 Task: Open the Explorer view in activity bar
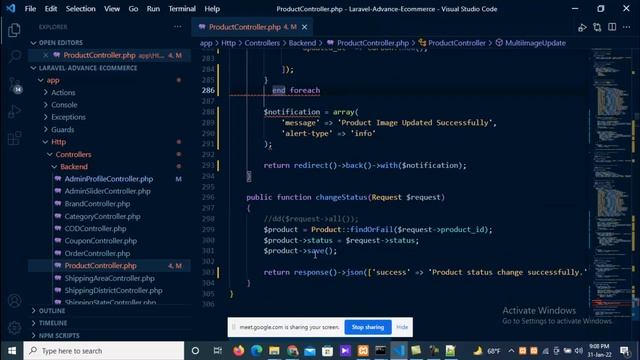click(14, 31)
